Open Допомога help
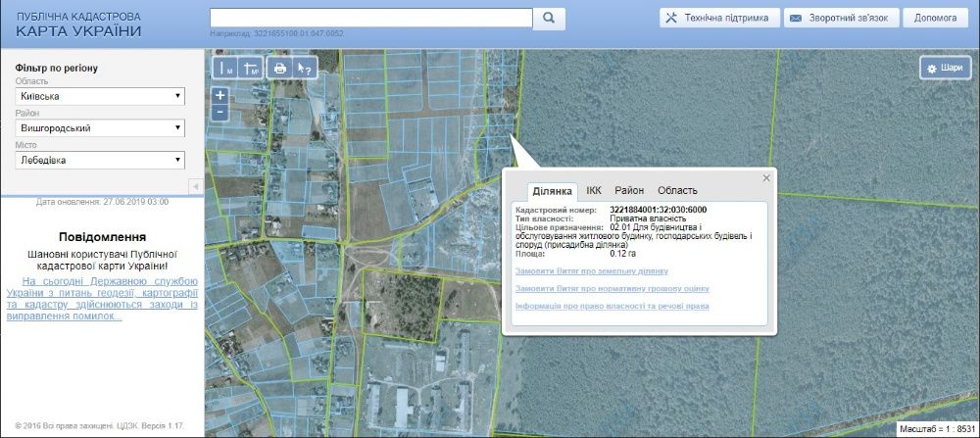This screenshot has width=980, height=438. click(936, 18)
